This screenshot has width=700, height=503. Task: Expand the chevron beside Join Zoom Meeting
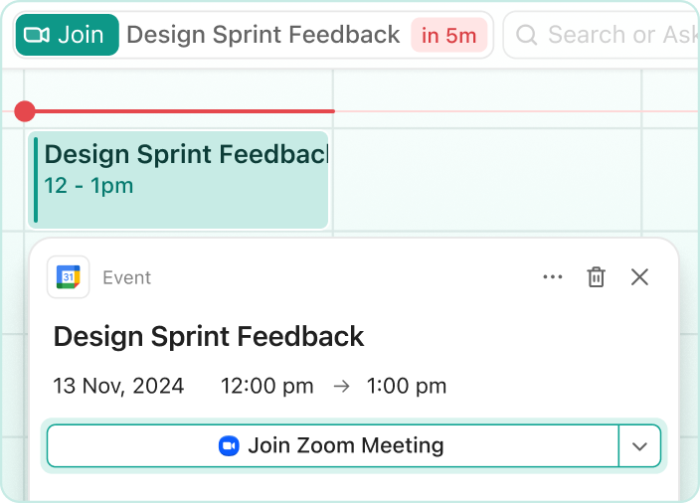(640, 446)
